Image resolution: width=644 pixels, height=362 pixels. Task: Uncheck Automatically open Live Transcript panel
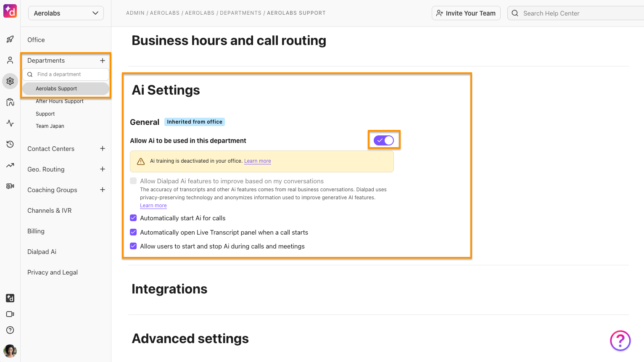pyautogui.click(x=133, y=232)
